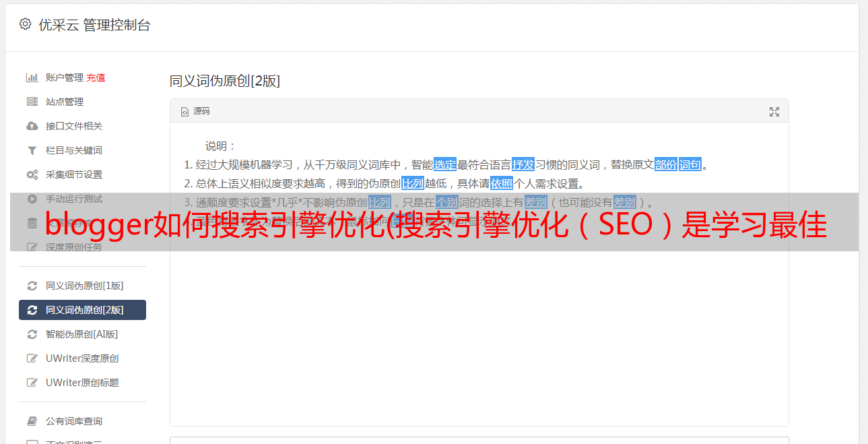The image size is (868, 444).
Task: Click the filter icon for 栏目与关键词
Action: coord(32,150)
